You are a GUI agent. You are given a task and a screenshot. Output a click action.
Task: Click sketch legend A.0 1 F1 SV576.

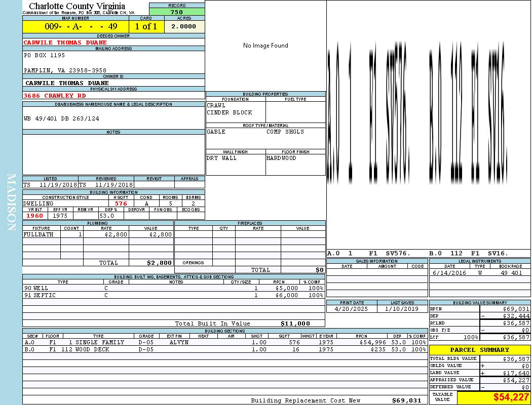pyautogui.click(x=369, y=253)
